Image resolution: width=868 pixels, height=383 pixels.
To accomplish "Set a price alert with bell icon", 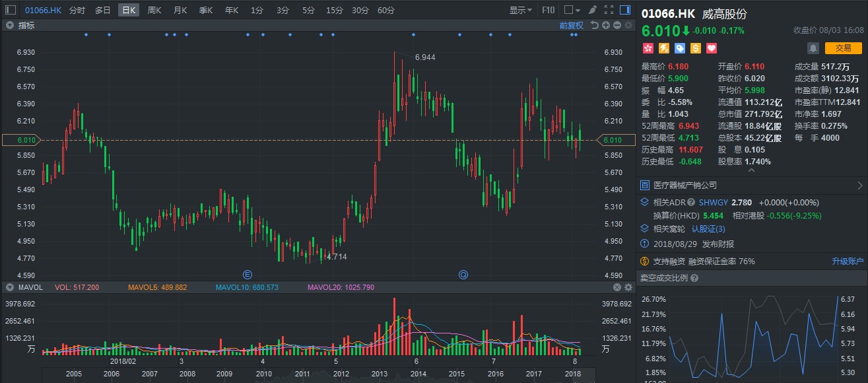I will coord(813,48).
